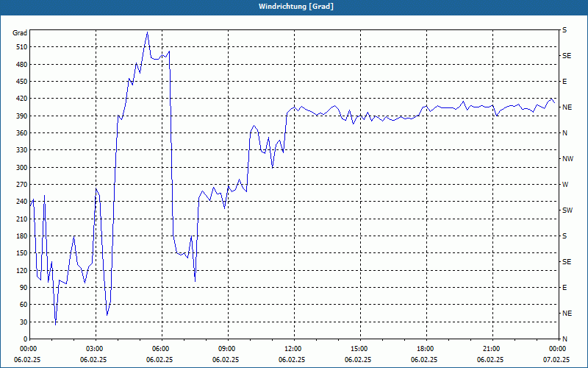Click the 240 y-axis tick label
This screenshot has height=368, width=588.
point(22,202)
